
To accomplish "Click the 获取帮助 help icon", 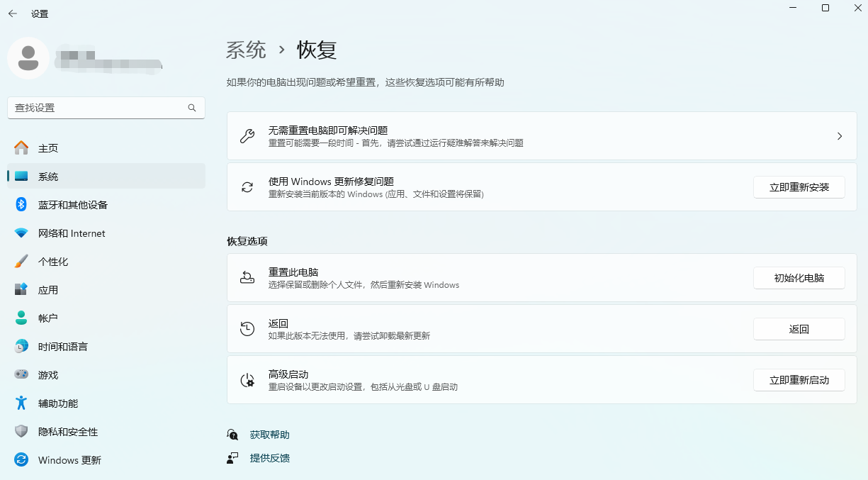I will pyautogui.click(x=232, y=435).
